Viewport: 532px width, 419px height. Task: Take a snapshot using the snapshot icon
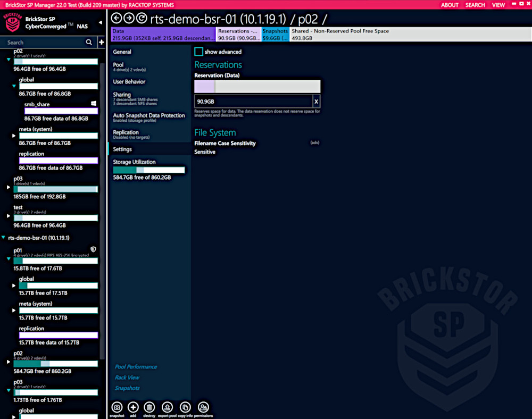[117, 407]
